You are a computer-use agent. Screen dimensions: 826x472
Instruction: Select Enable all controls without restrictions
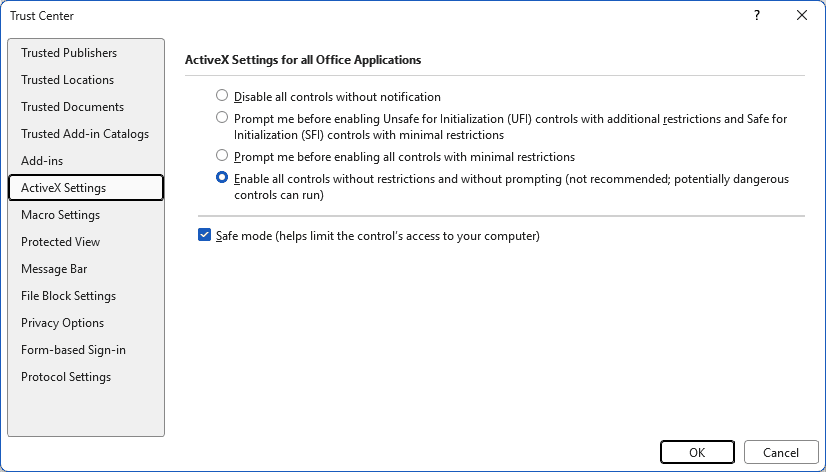click(222, 178)
